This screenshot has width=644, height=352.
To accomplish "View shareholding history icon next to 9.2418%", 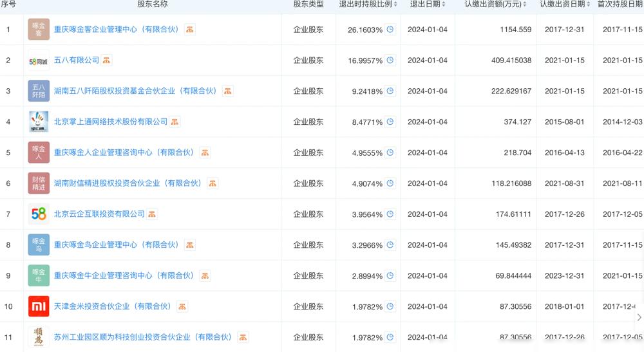I will 390,91.
